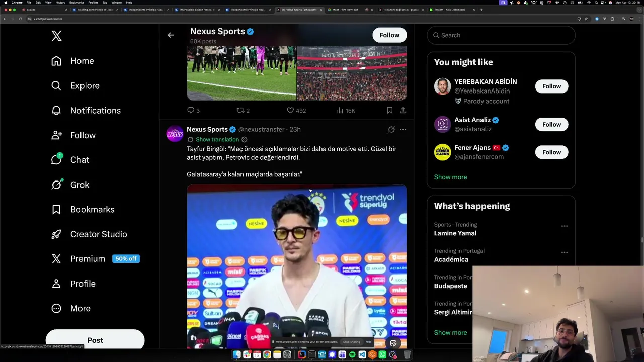Click Stop sharing in the Meet banner

tap(352, 342)
